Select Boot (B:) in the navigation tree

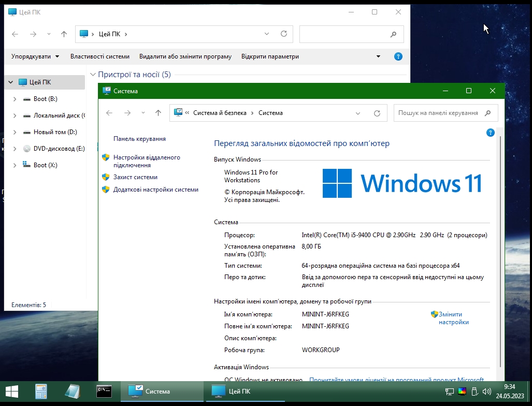point(46,99)
